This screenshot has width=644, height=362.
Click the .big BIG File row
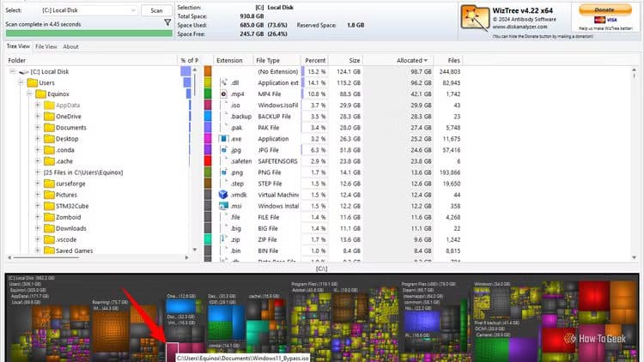(x=332, y=228)
